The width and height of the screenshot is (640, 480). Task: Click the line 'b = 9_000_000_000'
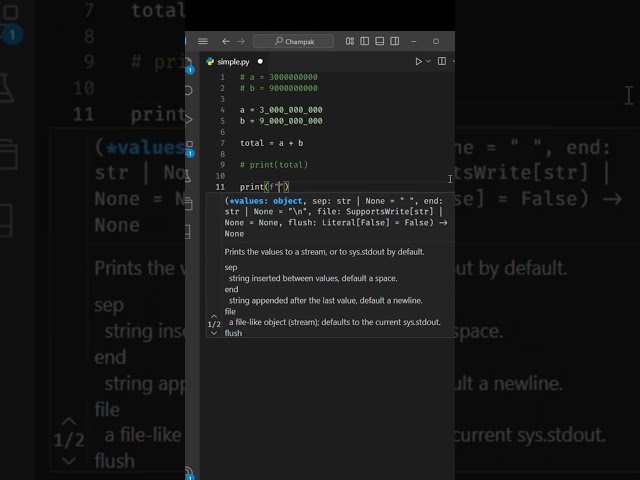[281, 121]
